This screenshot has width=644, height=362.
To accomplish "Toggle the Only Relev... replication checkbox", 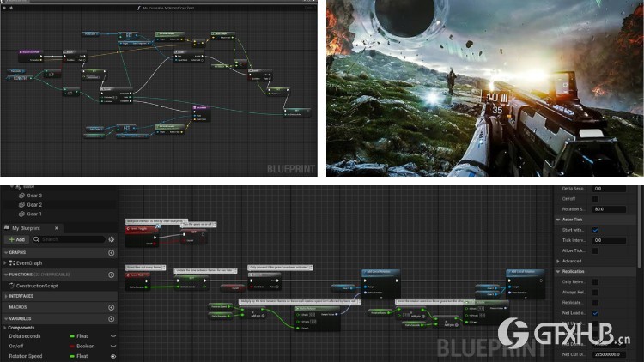I will 595,282.
